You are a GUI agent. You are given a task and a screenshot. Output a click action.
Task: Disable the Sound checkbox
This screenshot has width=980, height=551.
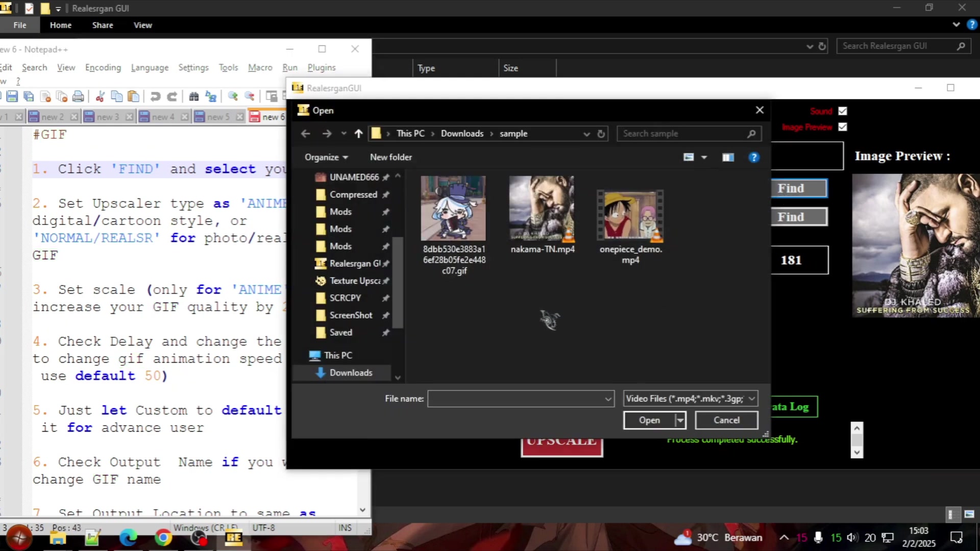[842, 111]
